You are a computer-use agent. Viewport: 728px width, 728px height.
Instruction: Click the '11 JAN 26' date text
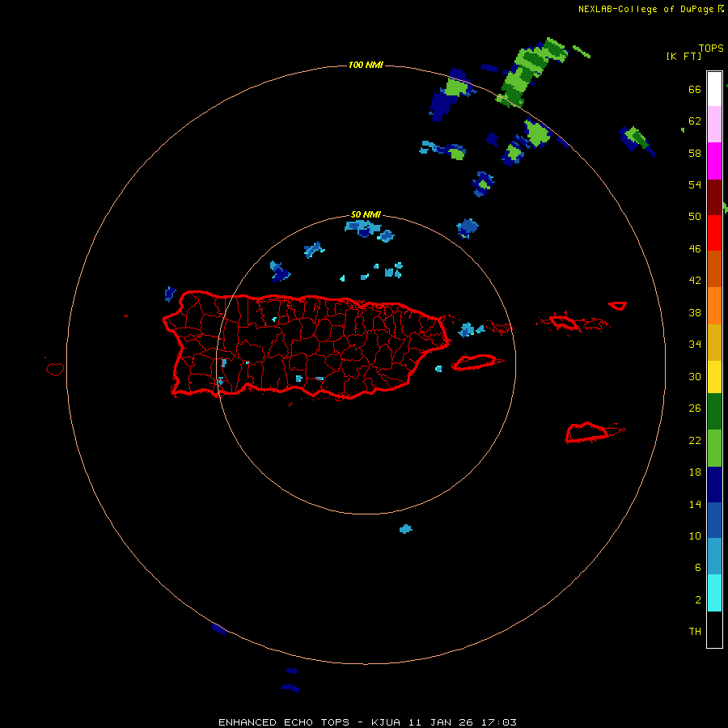[x=441, y=722]
